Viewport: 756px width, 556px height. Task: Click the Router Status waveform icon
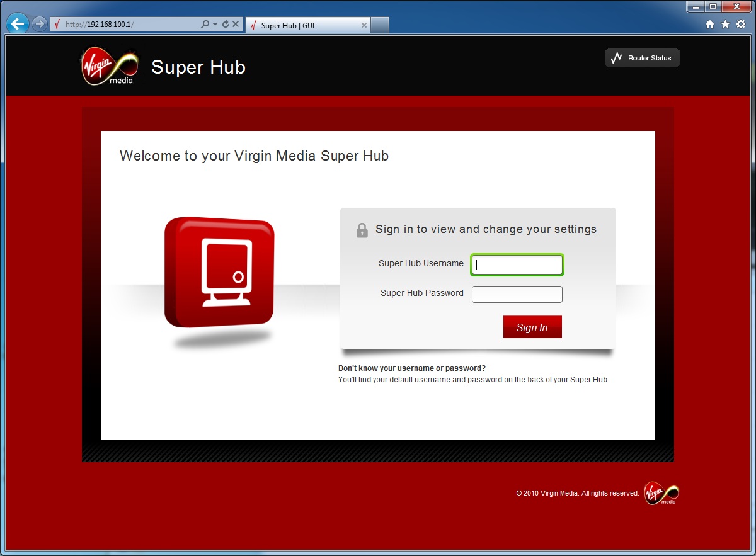click(x=617, y=58)
